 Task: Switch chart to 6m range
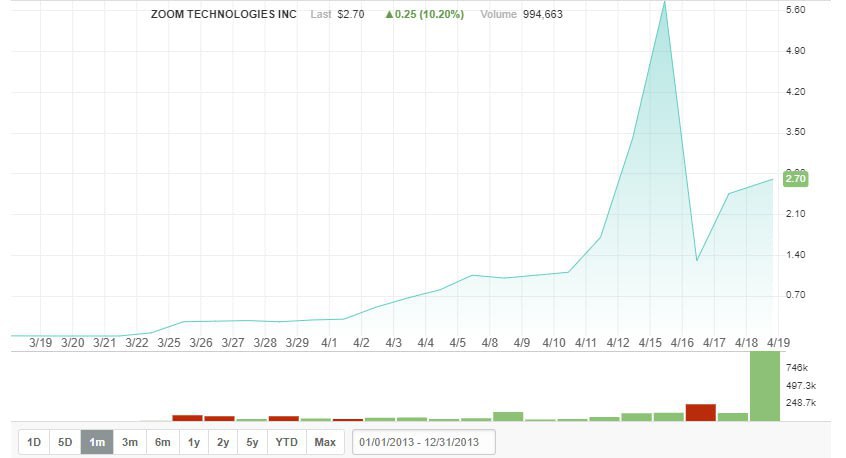(x=162, y=442)
